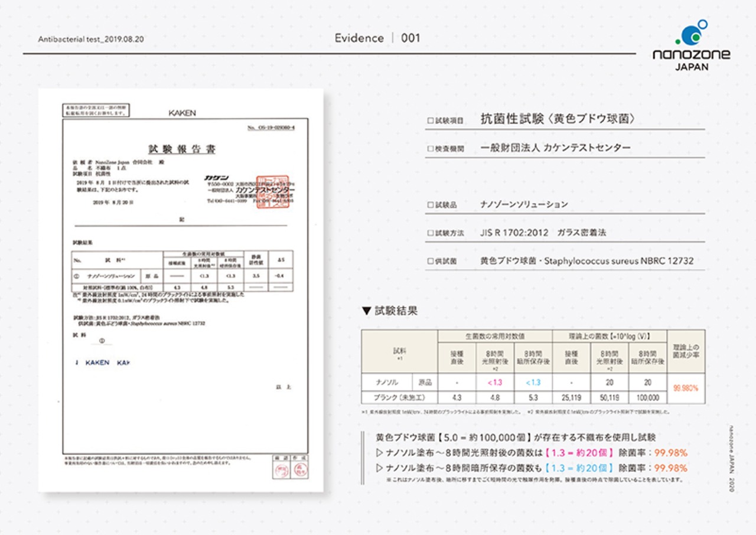
Task: Click the 試験方法 label
Action: [446, 233]
